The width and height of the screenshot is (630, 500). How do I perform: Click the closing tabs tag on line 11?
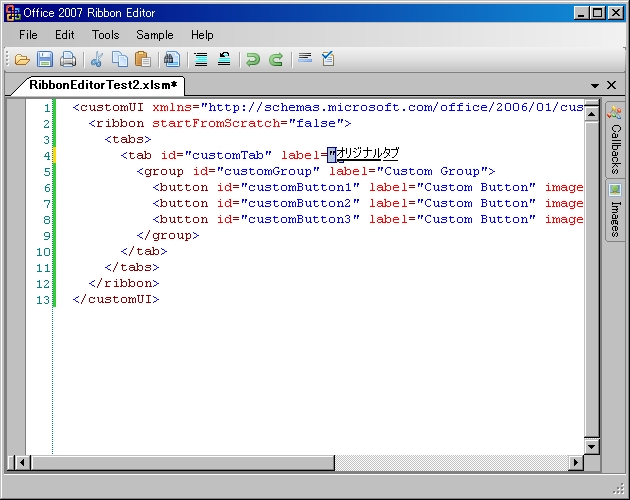(x=132, y=268)
